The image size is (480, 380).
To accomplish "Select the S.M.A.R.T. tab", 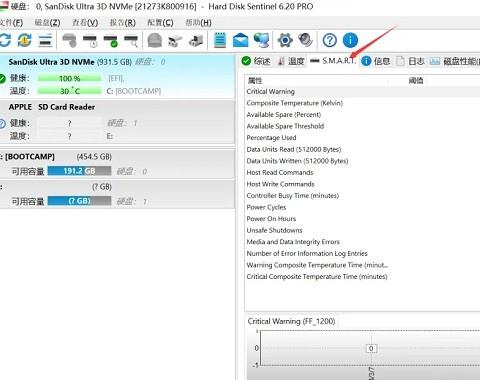I will [x=333, y=61].
